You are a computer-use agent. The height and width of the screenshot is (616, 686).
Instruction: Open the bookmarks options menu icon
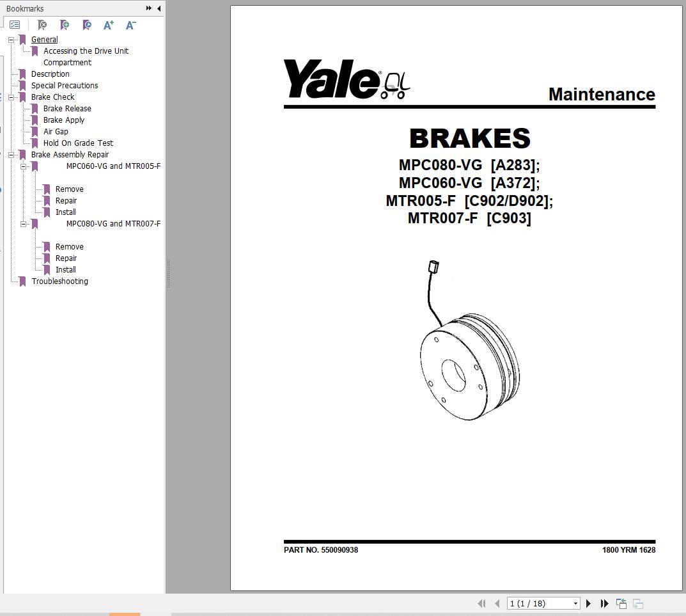point(15,25)
